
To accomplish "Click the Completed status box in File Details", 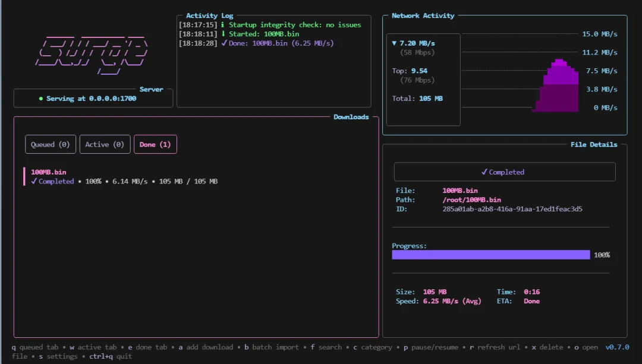I will 505,172.
